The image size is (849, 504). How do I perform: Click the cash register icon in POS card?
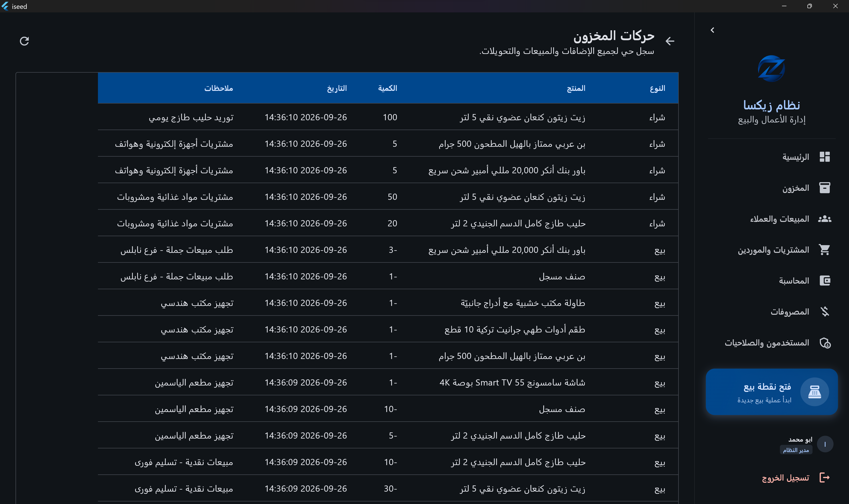tap(814, 391)
